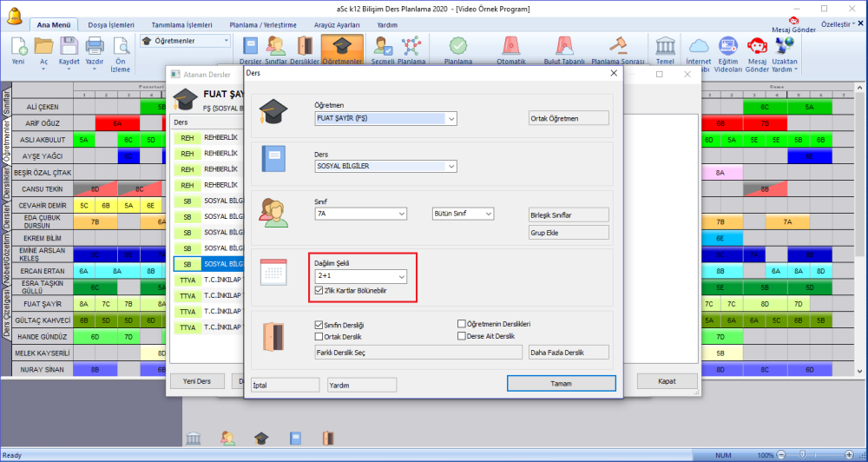Click Kapat in Atanan Dersler window
Image resolution: width=868 pixels, height=462 pixels.
pos(667,381)
